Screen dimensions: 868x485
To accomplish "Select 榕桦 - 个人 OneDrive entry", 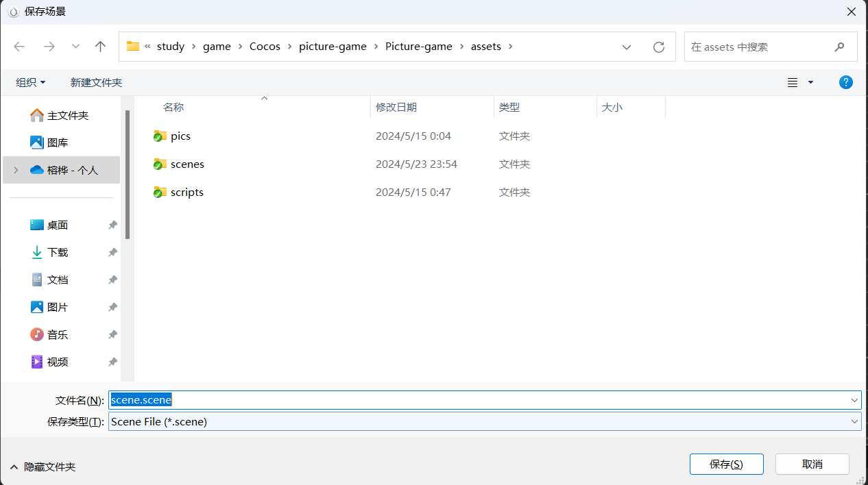I will tap(62, 170).
